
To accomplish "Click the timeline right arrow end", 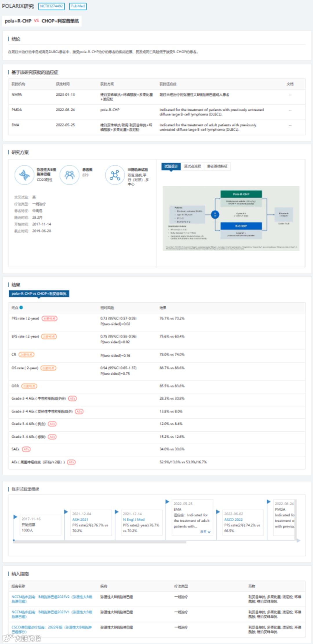I will [x=298, y=540].
